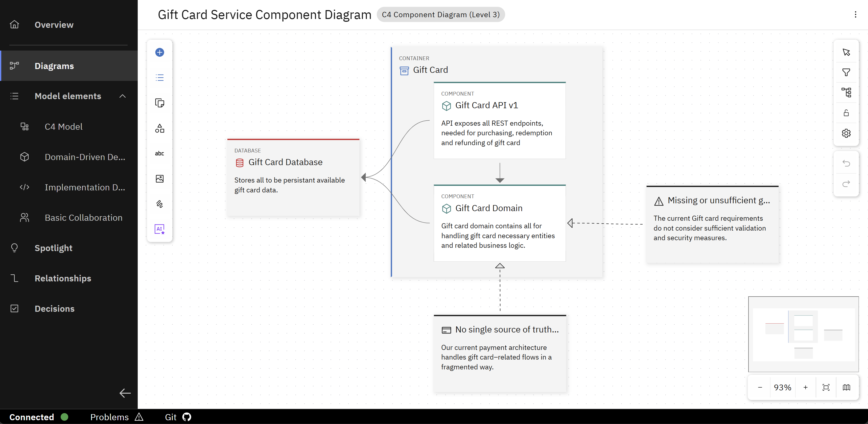Select the insert image tool icon
Image resolution: width=868 pixels, height=424 pixels.
coord(160,179)
